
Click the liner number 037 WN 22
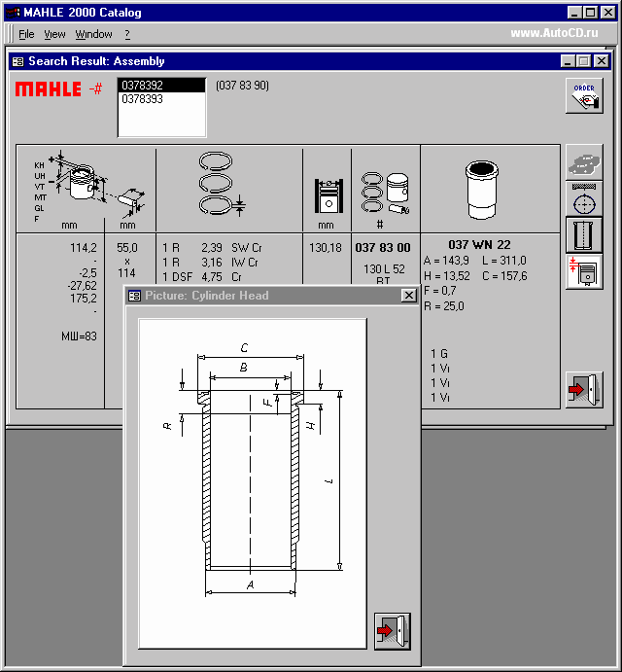coord(479,245)
